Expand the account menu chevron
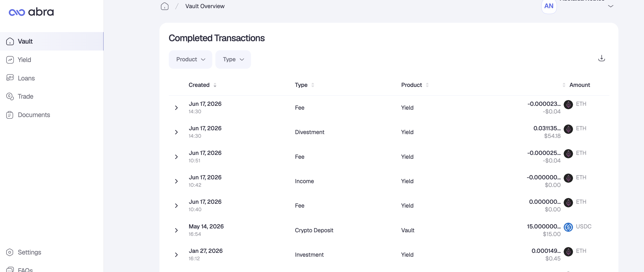This screenshot has width=644, height=272. click(611, 6)
